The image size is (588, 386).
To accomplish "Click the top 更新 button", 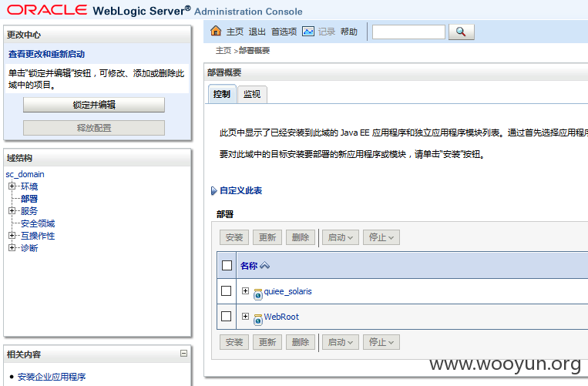I will point(267,237).
